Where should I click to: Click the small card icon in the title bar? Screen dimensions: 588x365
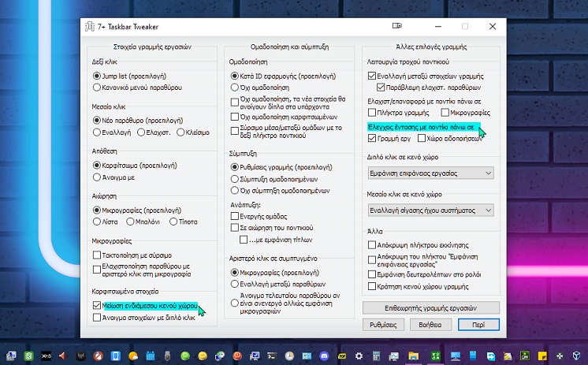396,26
